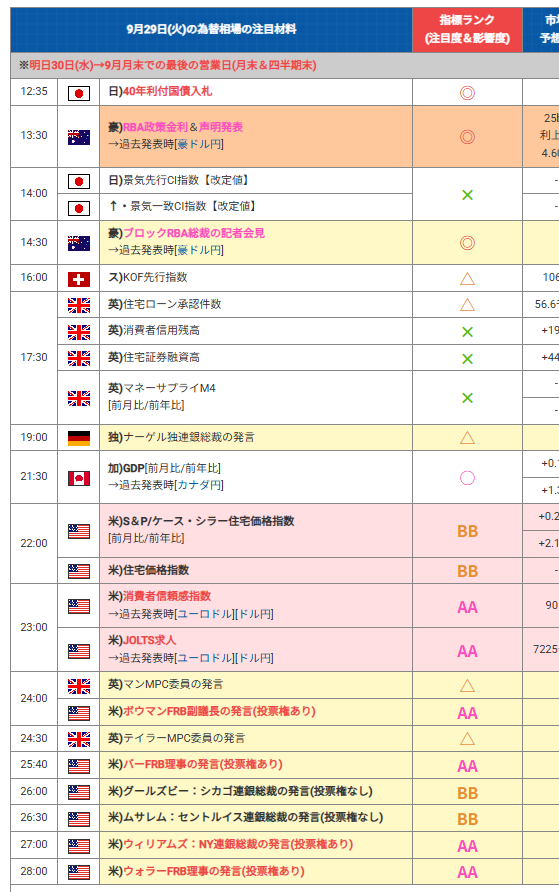Select text 米)消費者信頼感指数

159,596
